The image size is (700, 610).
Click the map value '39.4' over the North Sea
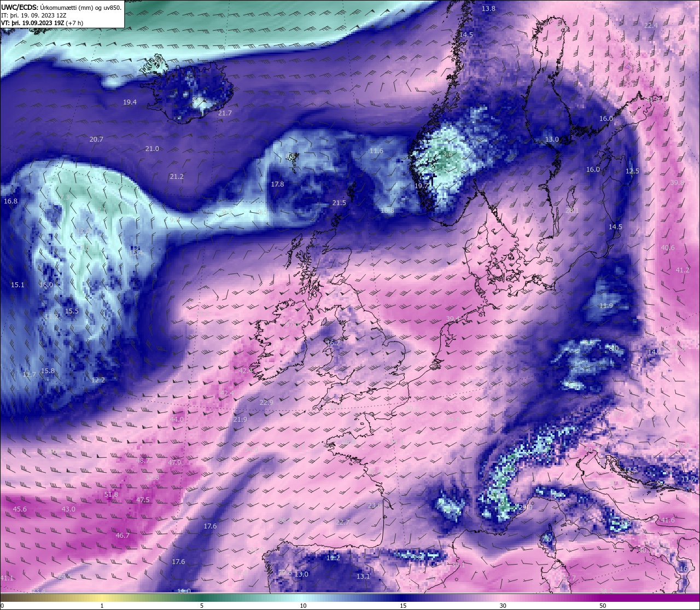tap(453, 319)
